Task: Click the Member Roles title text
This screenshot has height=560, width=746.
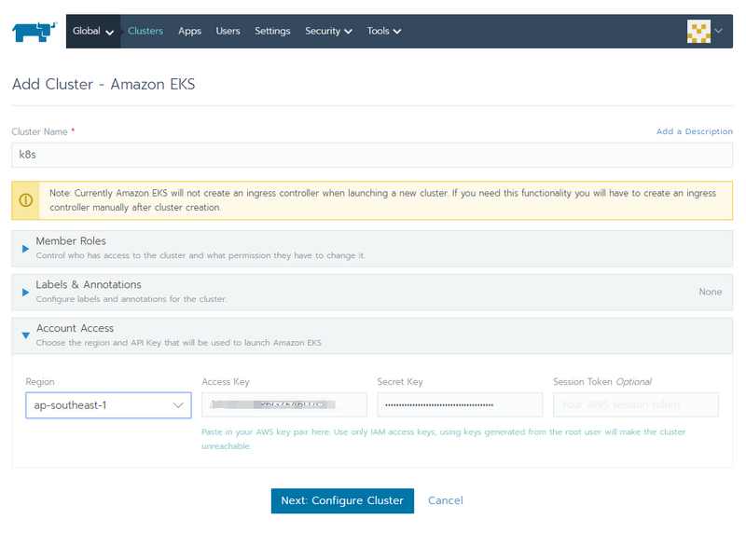Action: click(x=71, y=241)
